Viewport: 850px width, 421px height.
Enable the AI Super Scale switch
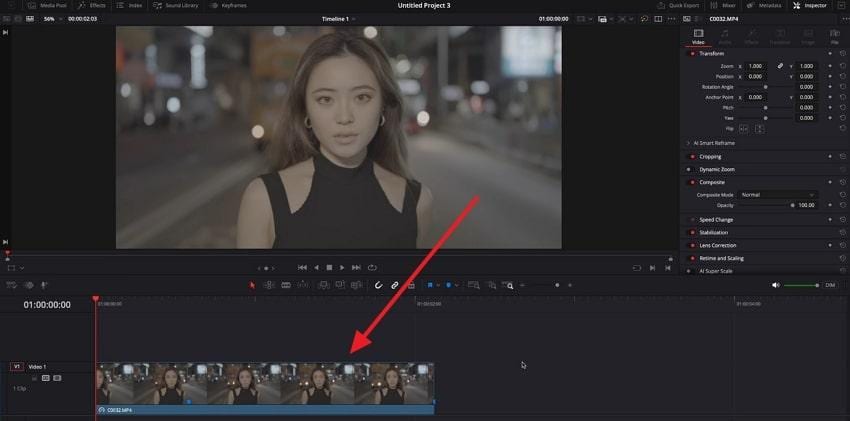690,271
